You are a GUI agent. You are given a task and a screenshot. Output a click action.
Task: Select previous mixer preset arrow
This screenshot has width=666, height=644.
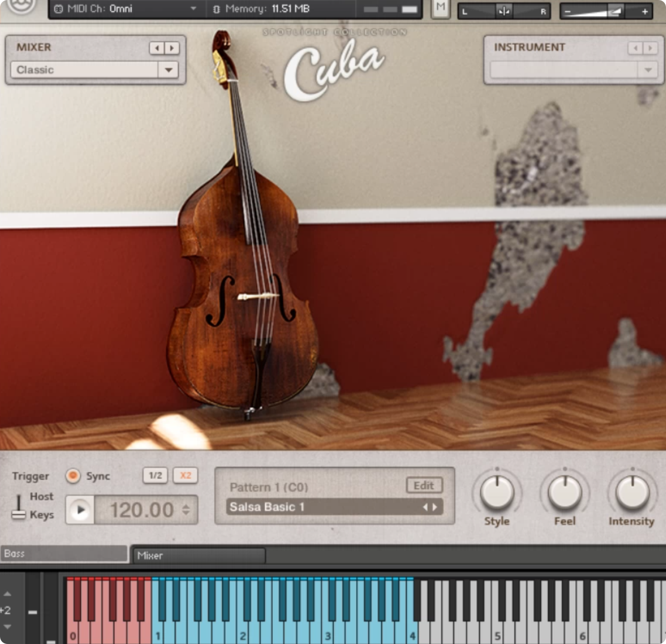tap(157, 48)
